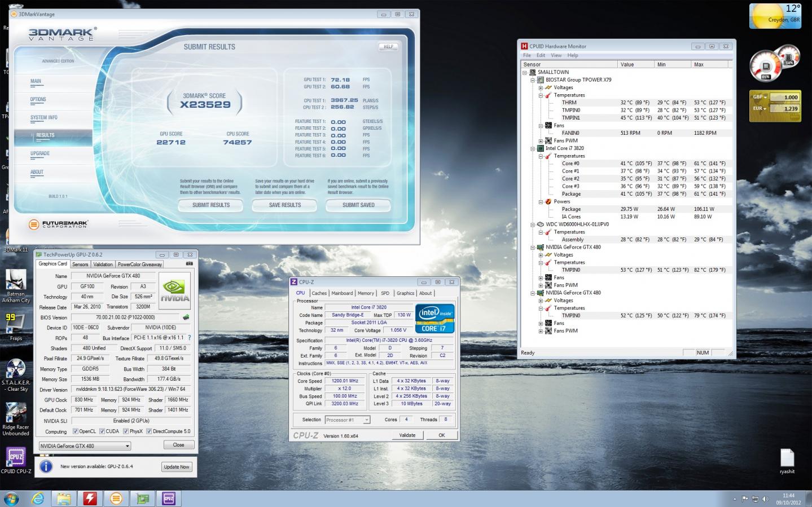Open the View menu in Hardware Monitor

[x=556, y=55]
